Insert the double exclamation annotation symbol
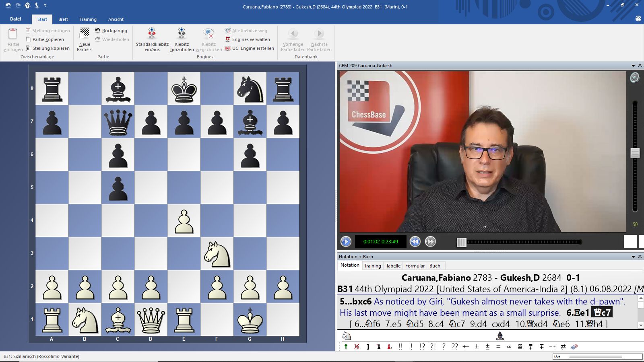This screenshot has height=362, width=644. pos(400,346)
